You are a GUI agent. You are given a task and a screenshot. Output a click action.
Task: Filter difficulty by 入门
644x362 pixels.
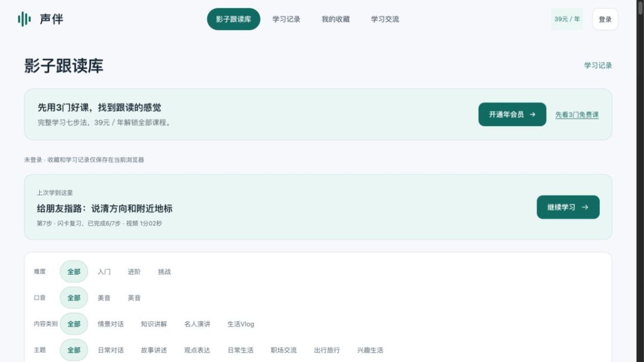coord(104,271)
